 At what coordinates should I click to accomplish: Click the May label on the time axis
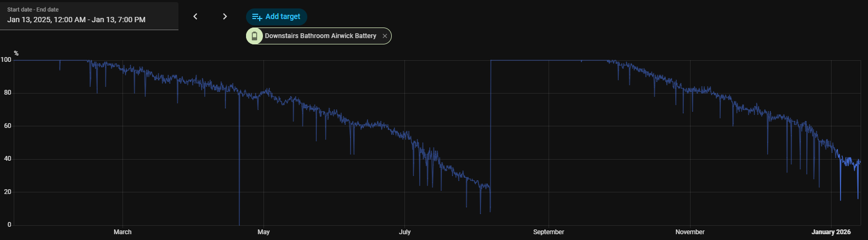tap(263, 232)
